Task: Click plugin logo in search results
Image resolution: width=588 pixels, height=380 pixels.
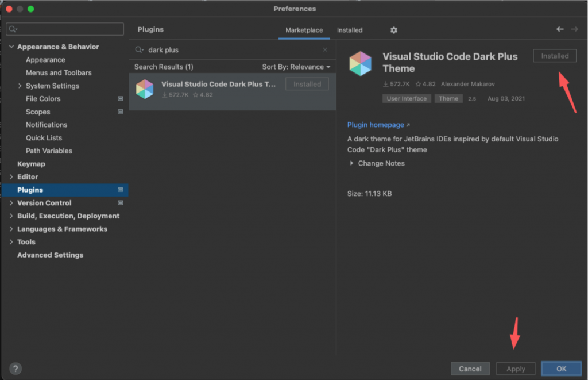Action: click(x=145, y=89)
